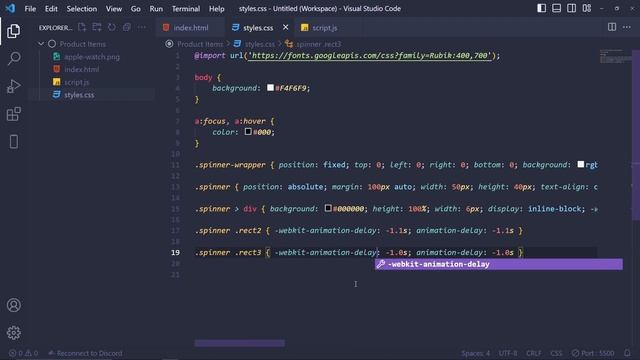Place cursor in body selector text
This screenshot has width=640, height=360.
tap(203, 77)
